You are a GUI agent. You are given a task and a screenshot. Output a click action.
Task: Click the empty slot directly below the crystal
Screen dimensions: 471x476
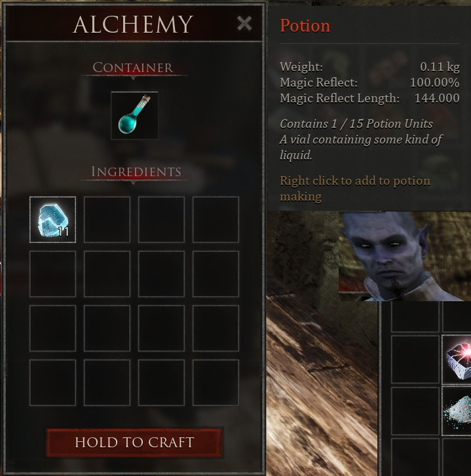52,274
